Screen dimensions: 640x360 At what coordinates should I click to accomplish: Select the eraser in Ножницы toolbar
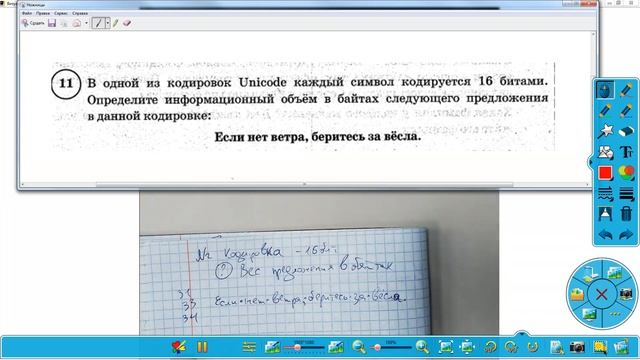tap(127, 23)
